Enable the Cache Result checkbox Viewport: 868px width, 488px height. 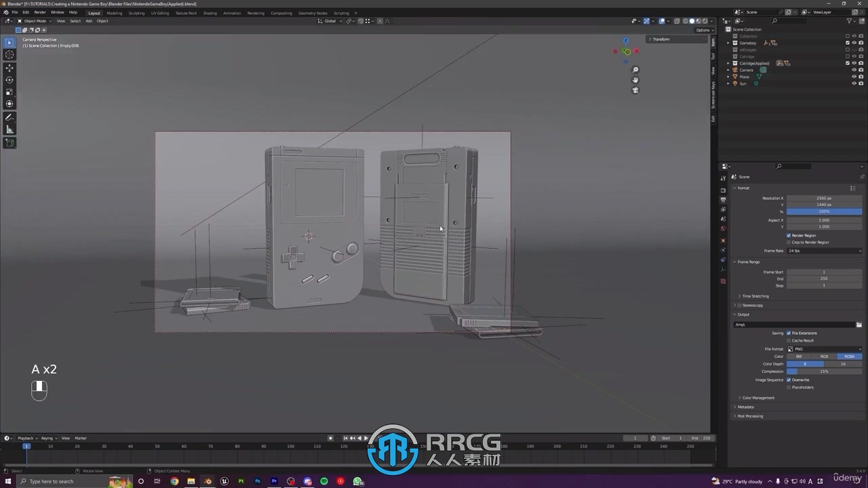pos(789,340)
